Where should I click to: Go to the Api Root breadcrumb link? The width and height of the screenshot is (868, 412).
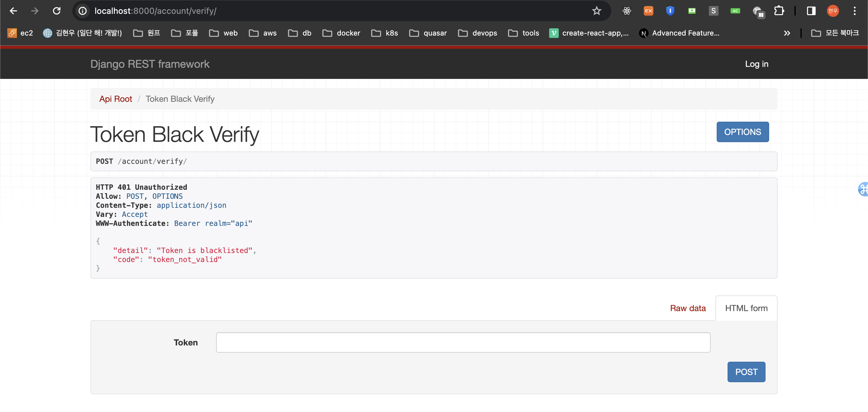(x=115, y=99)
